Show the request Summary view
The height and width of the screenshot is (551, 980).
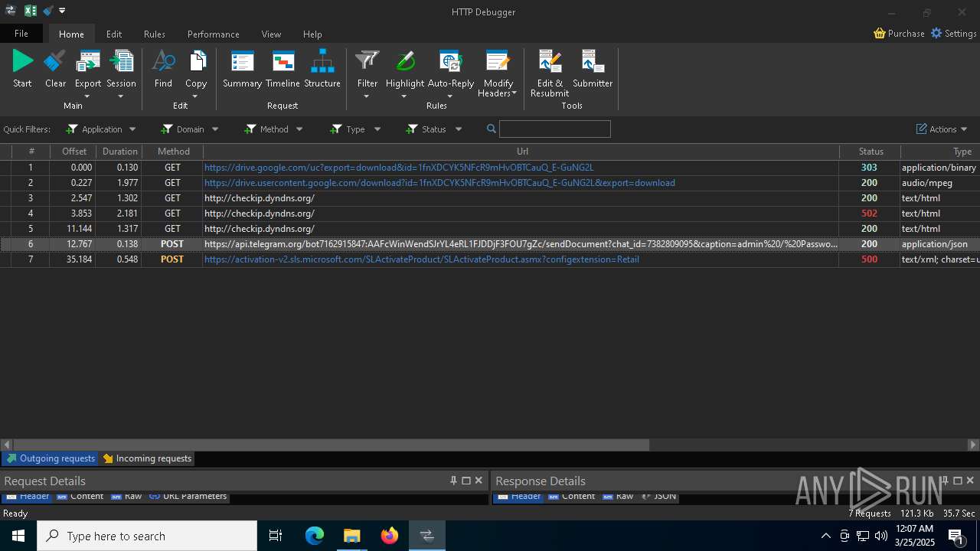click(x=242, y=69)
